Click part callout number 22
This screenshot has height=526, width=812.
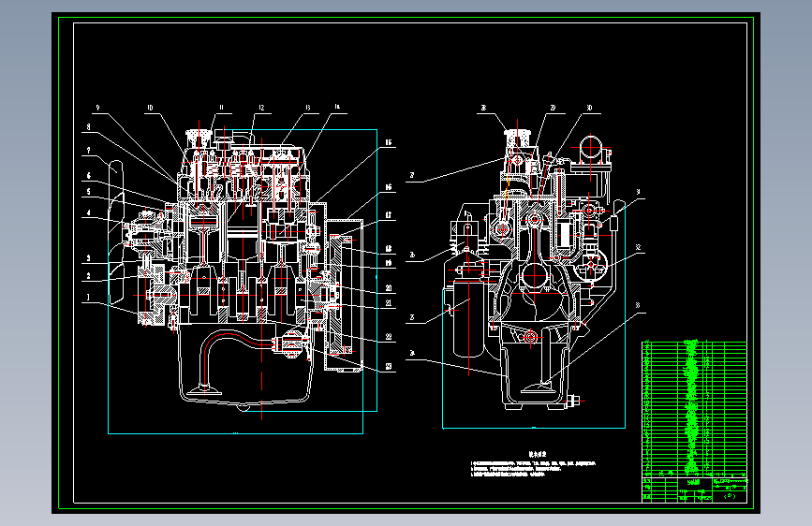click(389, 337)
